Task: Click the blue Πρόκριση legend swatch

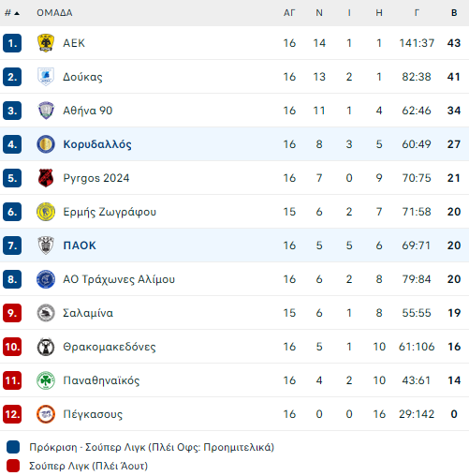Action: [13, 447]
